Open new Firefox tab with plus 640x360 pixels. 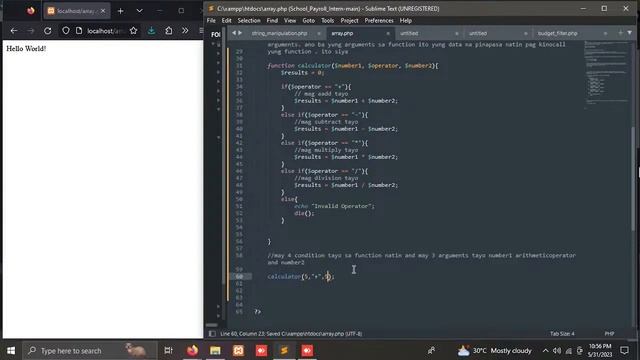pos(120,11)
